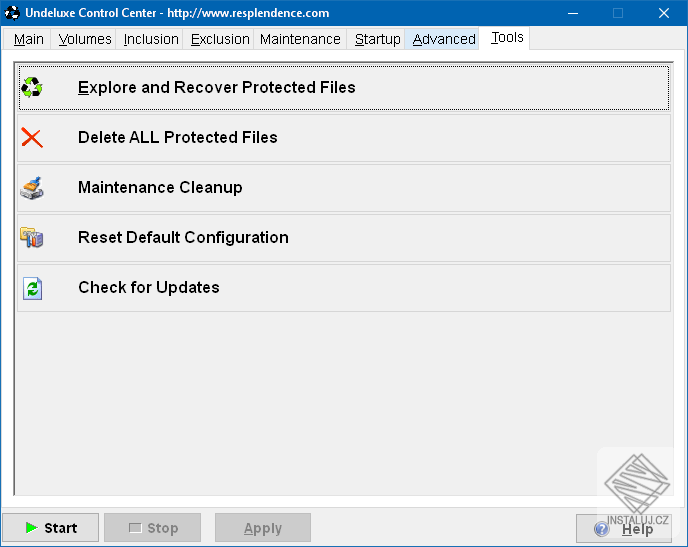This screenshot has width=688, height=547.
Task: Click the Reset Default Configuration folder icon
Action: coord(32,238)
